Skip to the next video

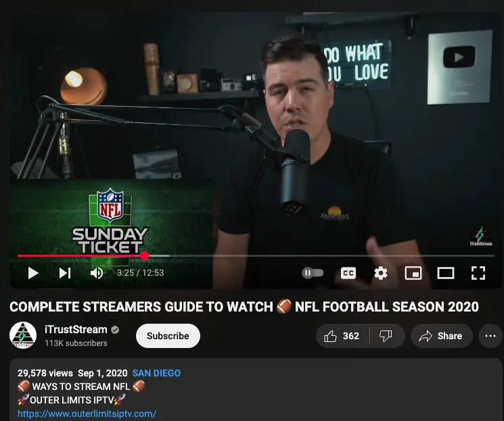(x=65, y=273)
